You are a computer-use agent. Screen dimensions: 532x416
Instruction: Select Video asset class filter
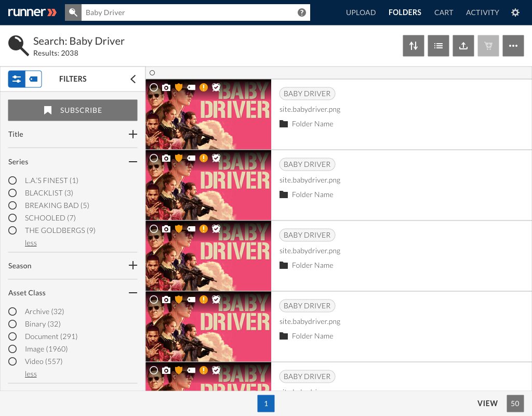tap(12, 361)
